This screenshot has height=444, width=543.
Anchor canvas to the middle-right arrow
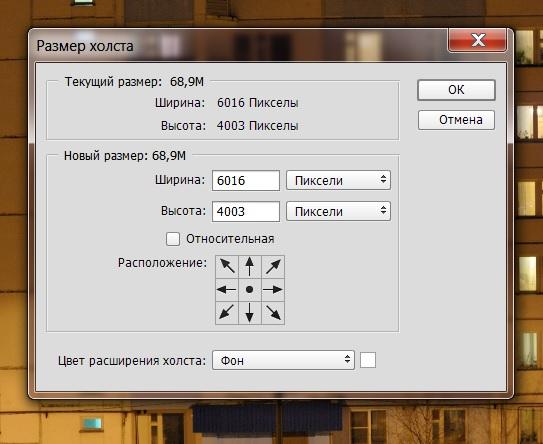coord(273,290)
